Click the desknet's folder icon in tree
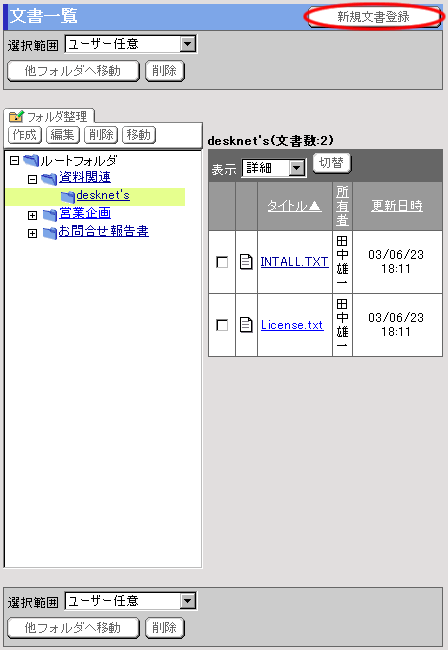This screenshot has width=448, height=650. pos(68,197)
